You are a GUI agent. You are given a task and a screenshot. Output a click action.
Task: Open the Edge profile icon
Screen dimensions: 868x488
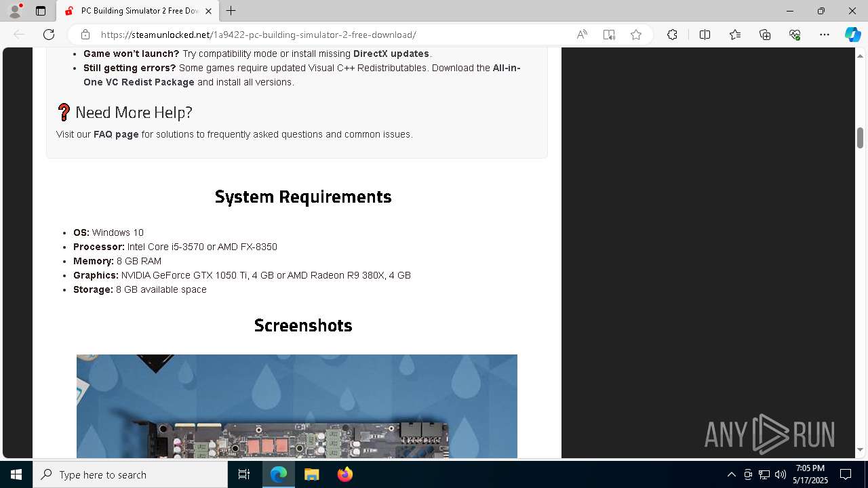(15, 11)
